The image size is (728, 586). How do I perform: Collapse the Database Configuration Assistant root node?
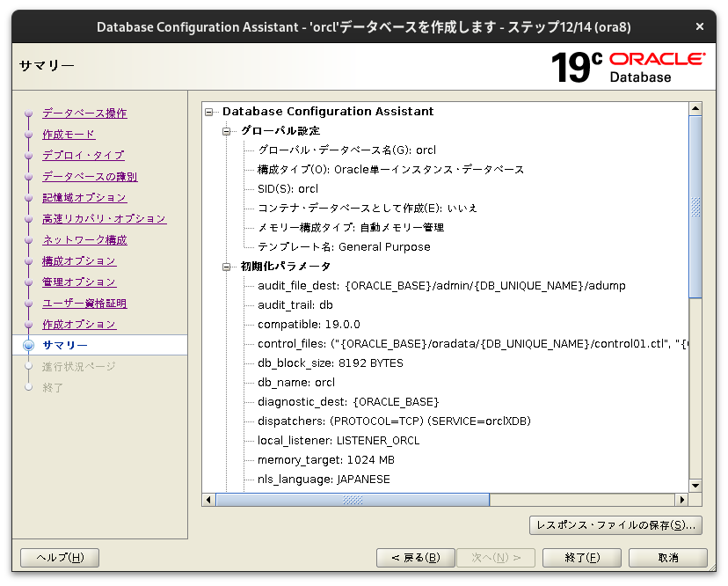[207, 111]
